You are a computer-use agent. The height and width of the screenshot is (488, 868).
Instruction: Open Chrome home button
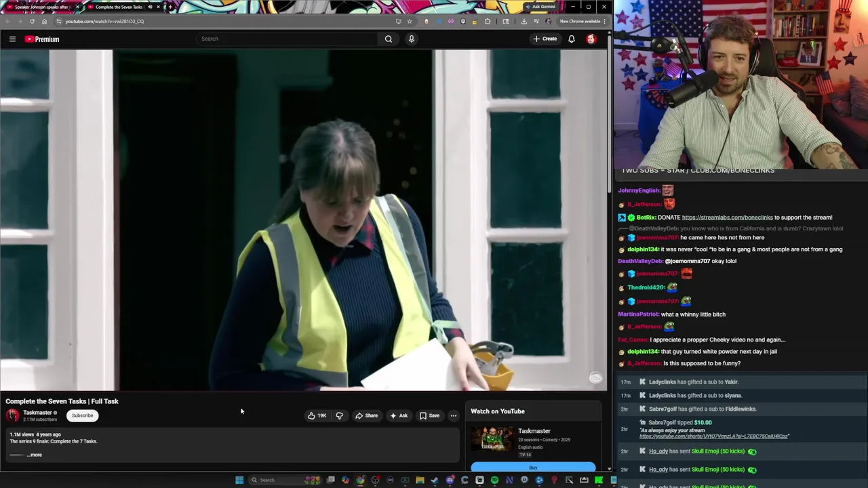tap(45, 21)
